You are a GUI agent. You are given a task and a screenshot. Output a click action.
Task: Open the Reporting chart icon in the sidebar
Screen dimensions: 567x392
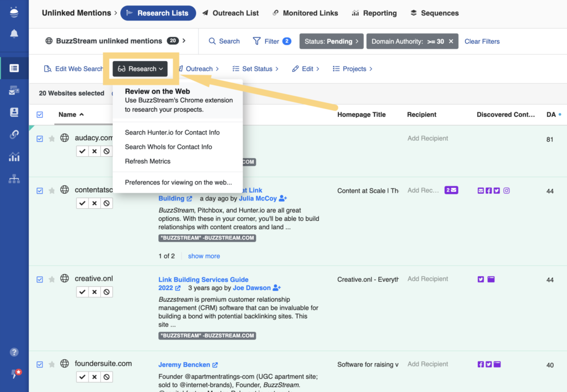point(14,157)
